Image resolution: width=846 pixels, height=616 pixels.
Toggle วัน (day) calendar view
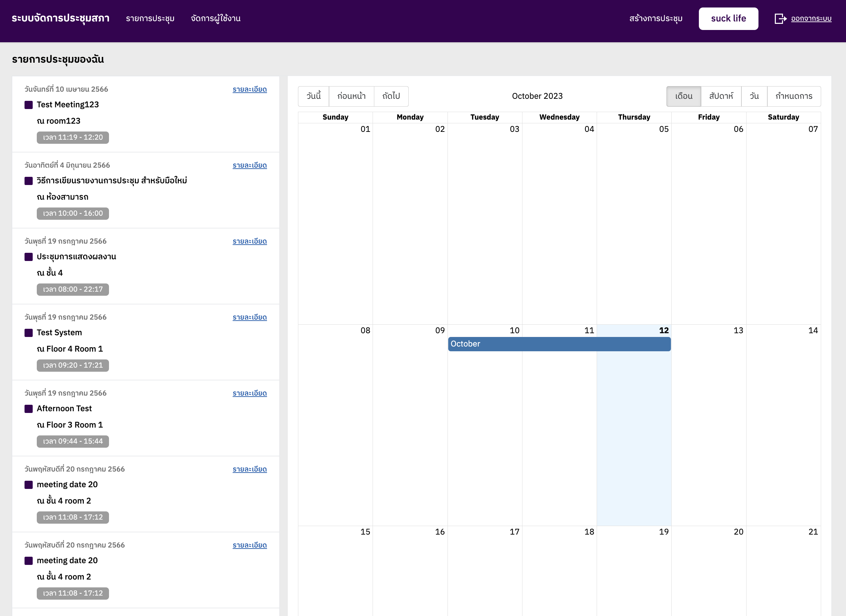754,96
